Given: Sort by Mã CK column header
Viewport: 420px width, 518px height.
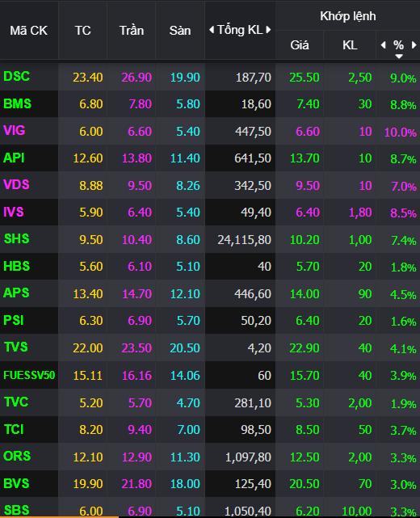Looking at the screenshot, I should [x=29, y=31].
